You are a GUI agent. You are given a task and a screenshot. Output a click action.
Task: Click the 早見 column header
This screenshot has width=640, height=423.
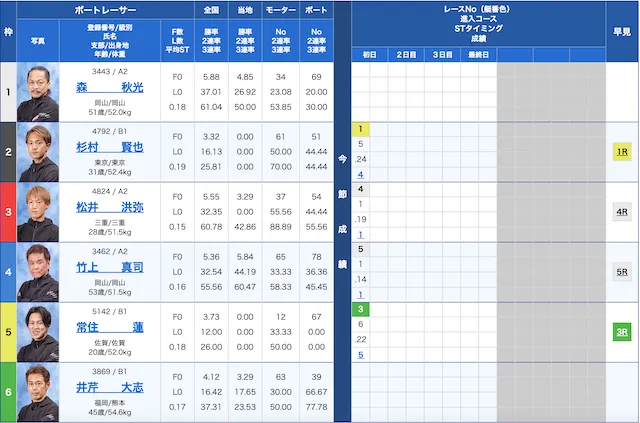click(x=622, y=31)
